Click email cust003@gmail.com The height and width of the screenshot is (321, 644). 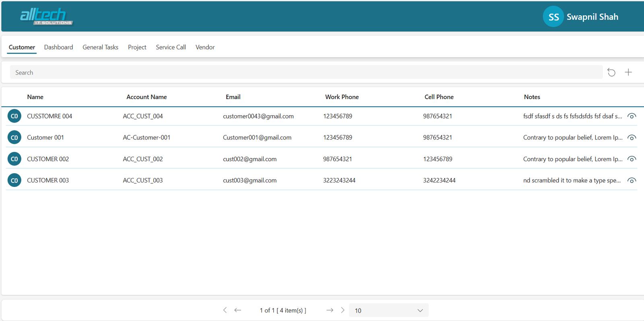point(250,180)
